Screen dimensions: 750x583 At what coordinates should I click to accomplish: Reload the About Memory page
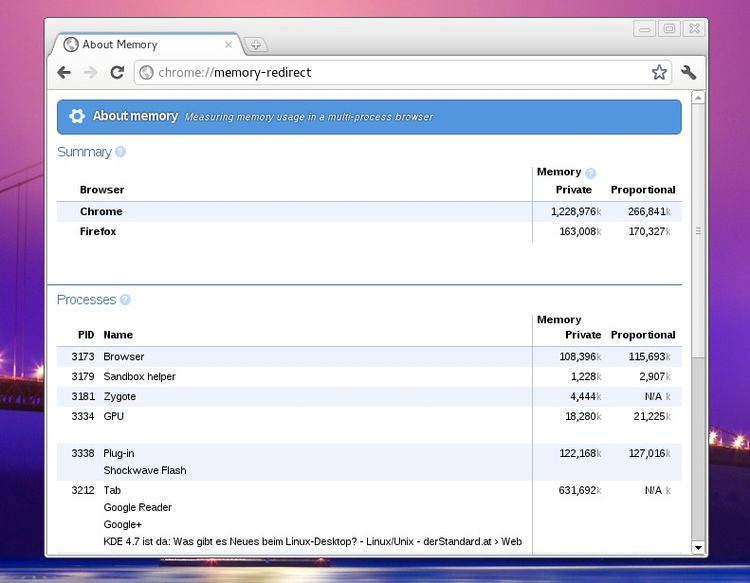[x=117, y=72]
